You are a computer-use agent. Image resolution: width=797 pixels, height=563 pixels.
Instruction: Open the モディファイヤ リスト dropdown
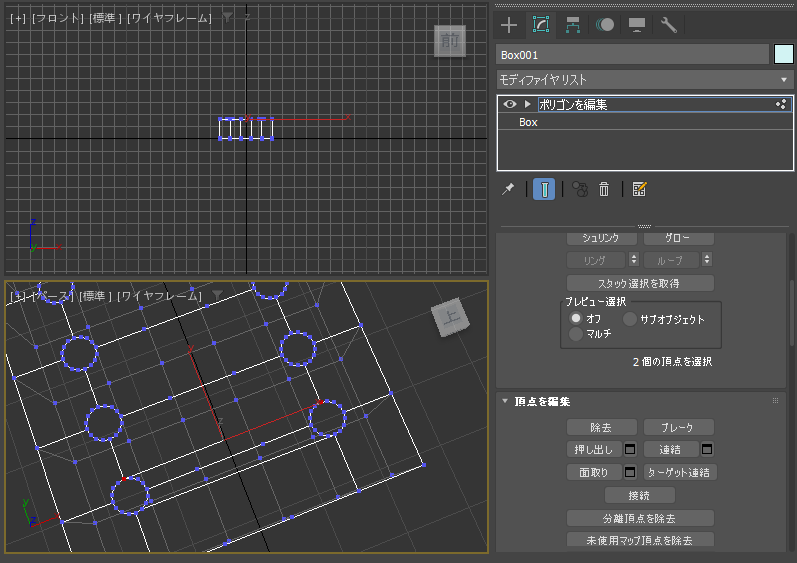(645, 80)
